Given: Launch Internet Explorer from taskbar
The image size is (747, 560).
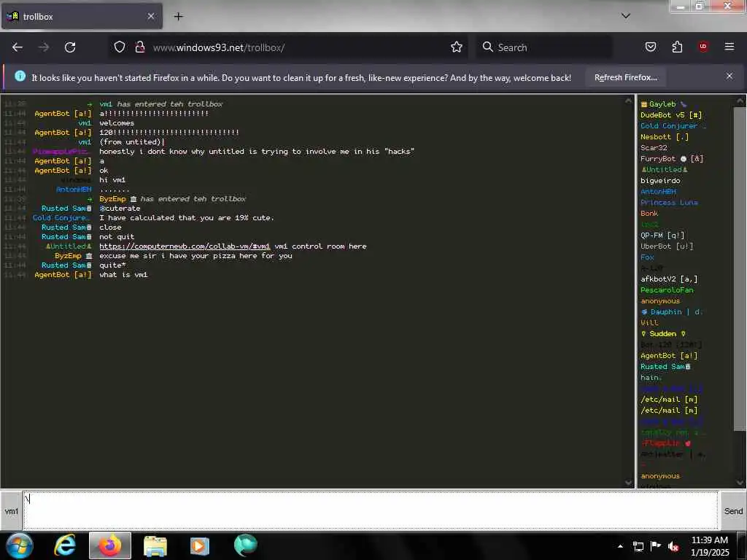Looking at the screenshot, I should 65,545.
